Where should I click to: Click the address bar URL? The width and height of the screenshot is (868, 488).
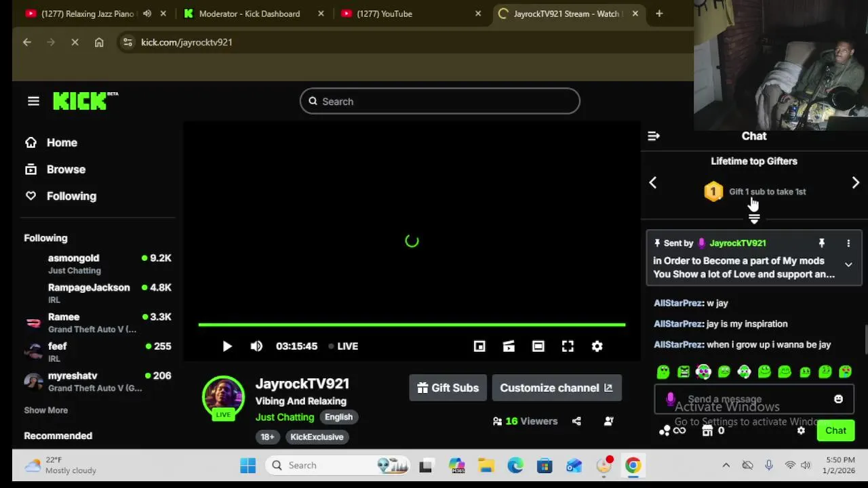tap(186, 42)
